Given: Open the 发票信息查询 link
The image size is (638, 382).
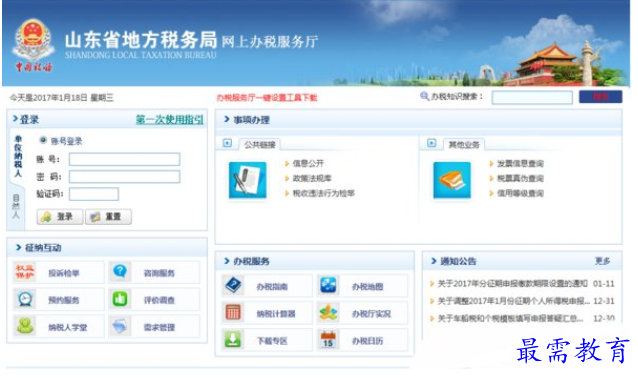Looking at the screenshot, I should click(x=520, y=164).
